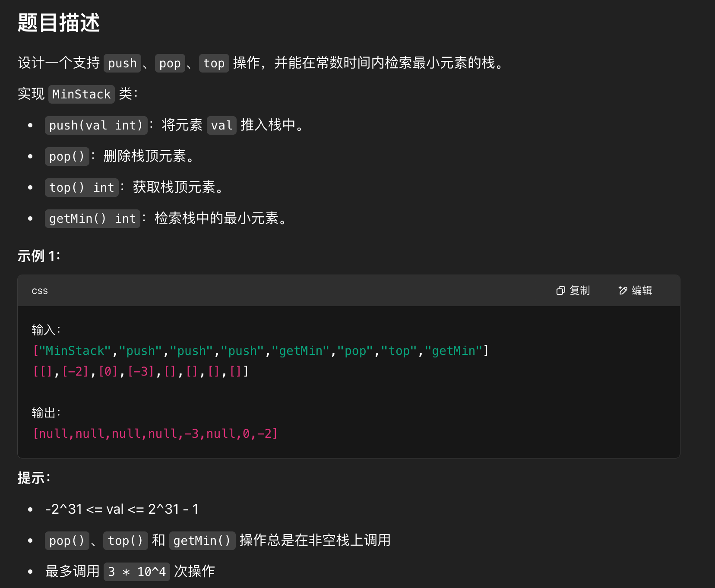Click the 3 * 10^4 highlighted chip
The height and width of the screenshot is (588, 715).
(137, 571)
